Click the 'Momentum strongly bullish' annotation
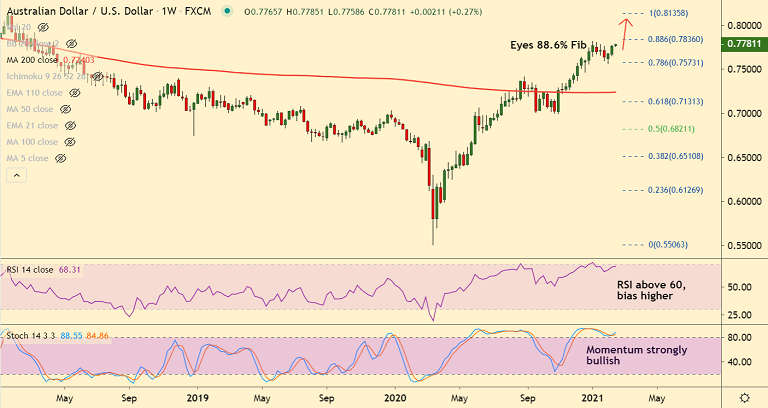This screenshot has height=408, width=768. coord(637,355)
